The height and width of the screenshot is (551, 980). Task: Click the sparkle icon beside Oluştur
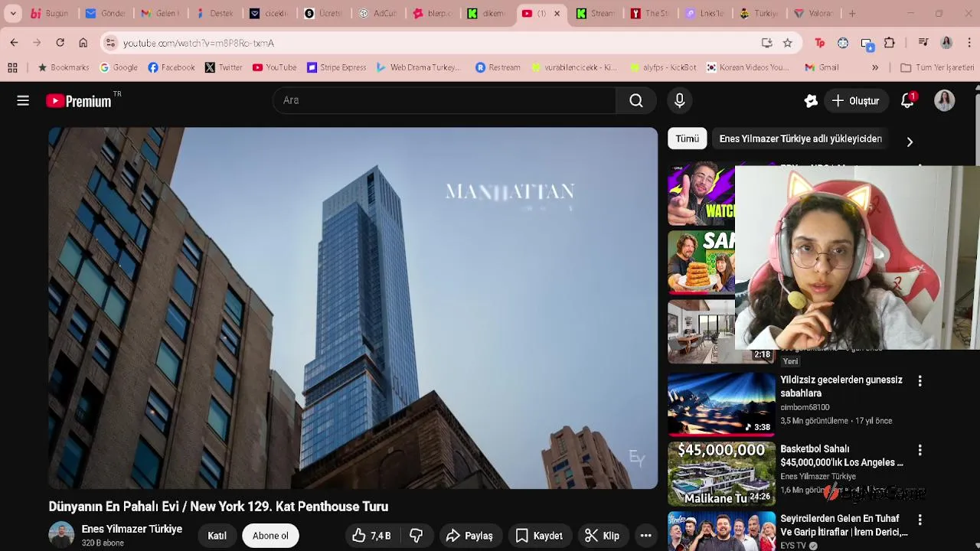tap(811, 100)
